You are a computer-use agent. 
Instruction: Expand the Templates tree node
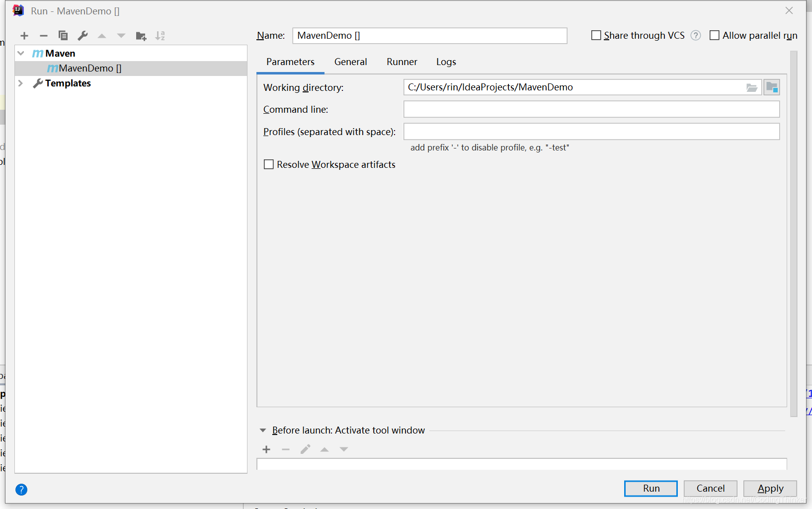[x=21, y=83]
